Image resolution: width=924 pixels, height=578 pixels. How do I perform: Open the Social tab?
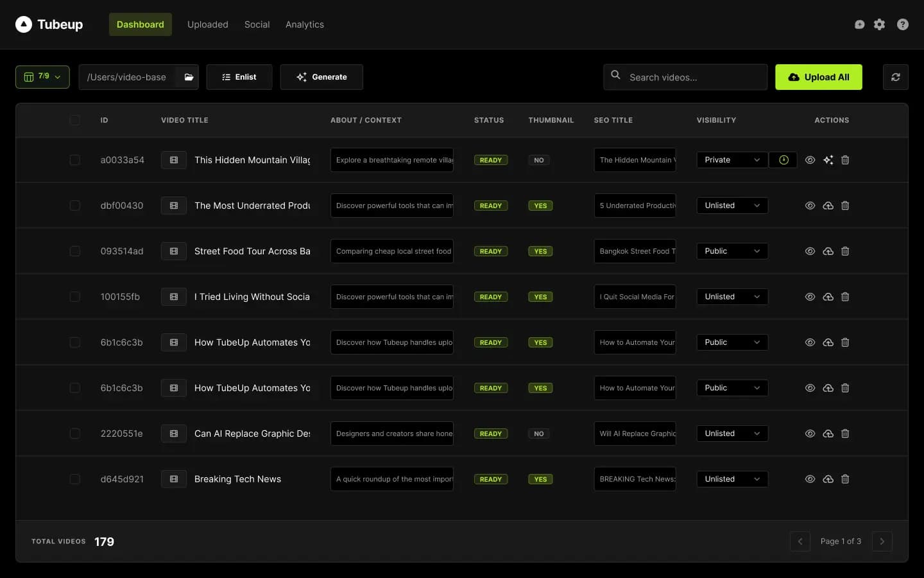pos(257,24)
